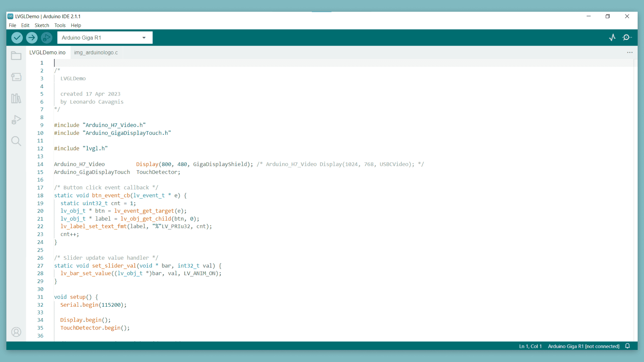Open the Sketch menu
Image resolution: width=644 pixels, height=362 pixels.
coord(42,25)
